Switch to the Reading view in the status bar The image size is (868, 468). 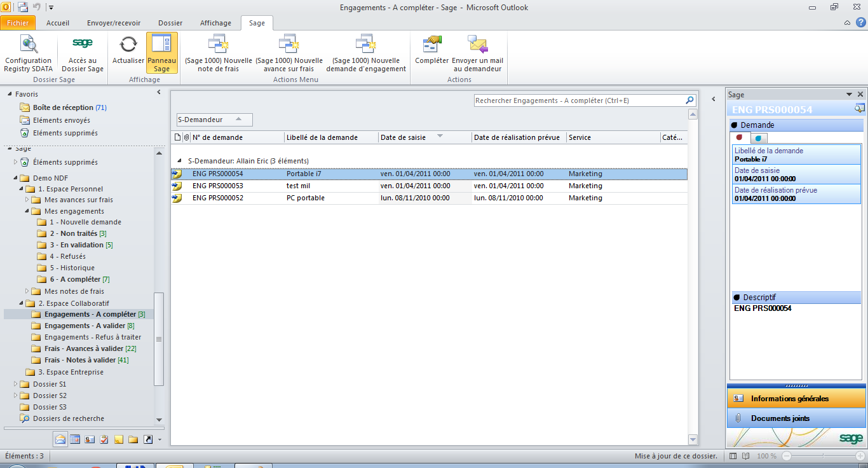pos(747,456)
